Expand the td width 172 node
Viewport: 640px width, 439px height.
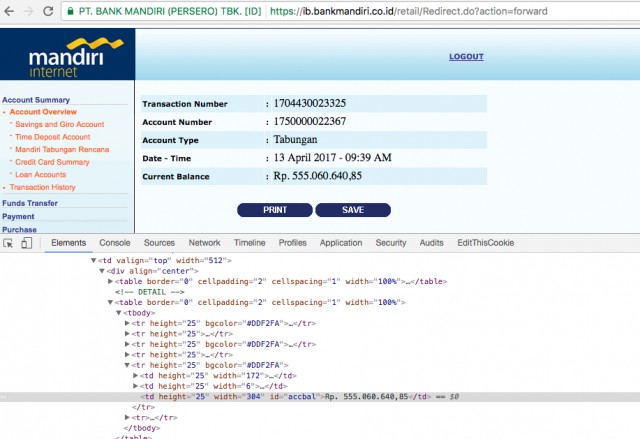click(x=136, y=375)
